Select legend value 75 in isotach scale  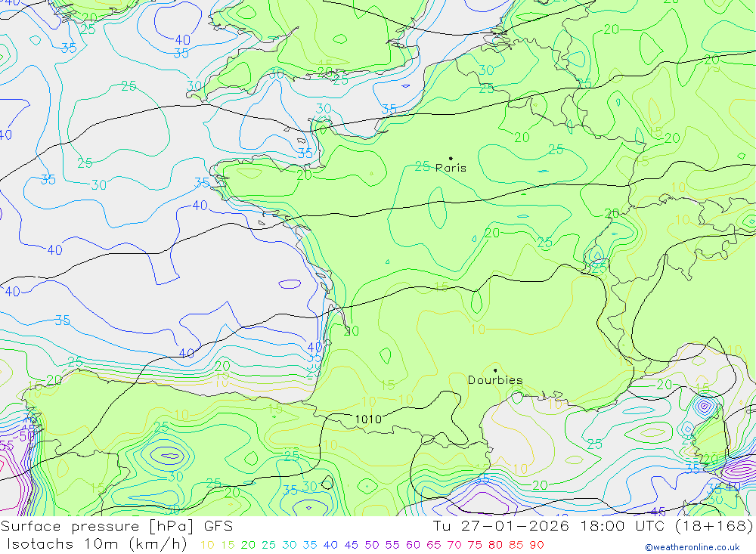pos(475,545)
